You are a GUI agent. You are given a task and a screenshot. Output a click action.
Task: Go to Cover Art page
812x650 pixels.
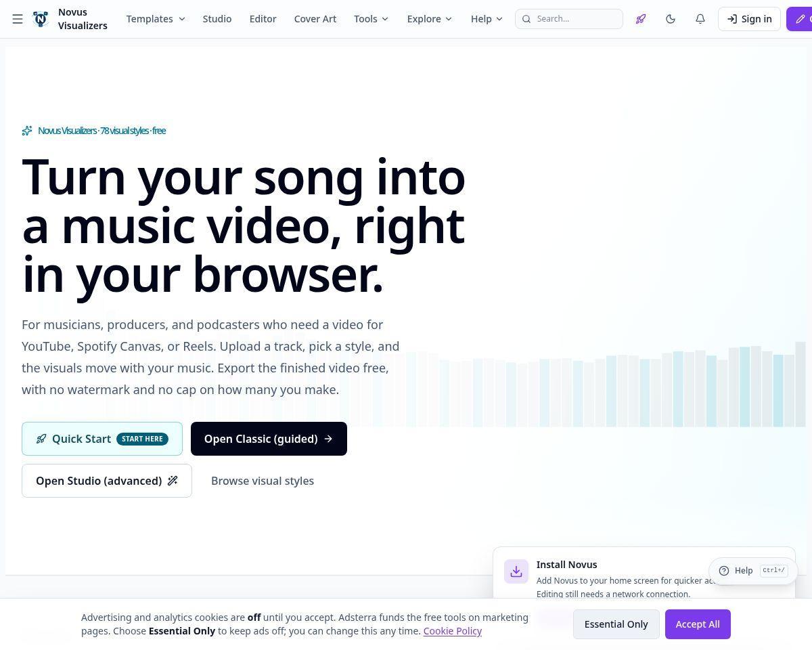315,19
